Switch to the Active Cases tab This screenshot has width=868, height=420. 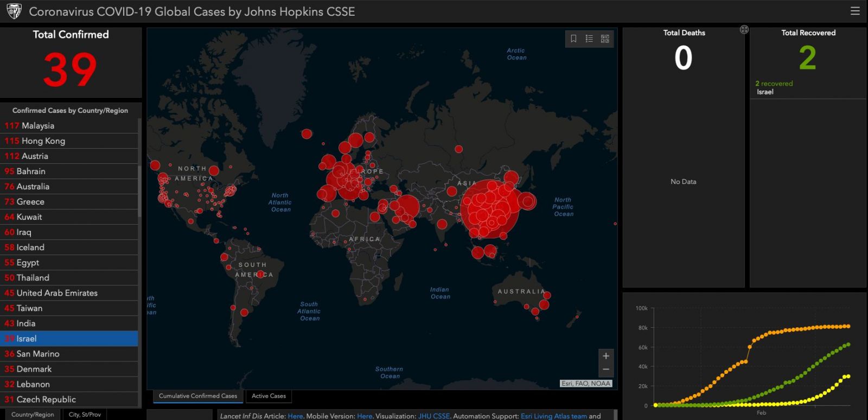[x=269, y=396]
